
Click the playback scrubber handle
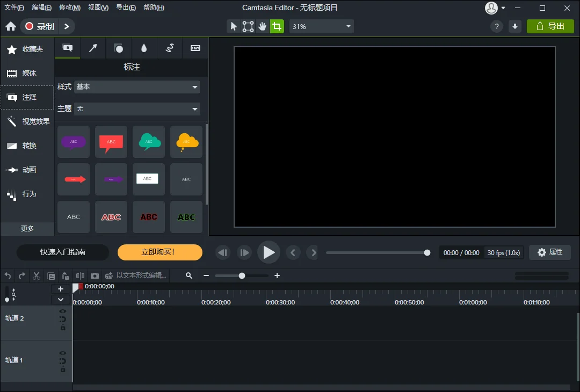(x=427, y=252)
